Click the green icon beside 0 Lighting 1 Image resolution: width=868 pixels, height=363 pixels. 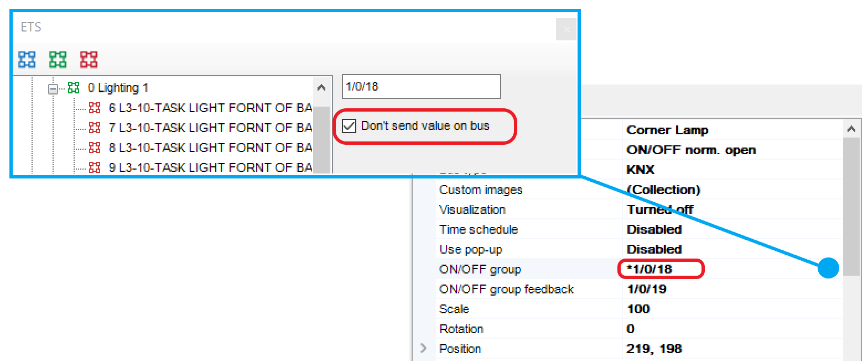click(x=74, y=88)
